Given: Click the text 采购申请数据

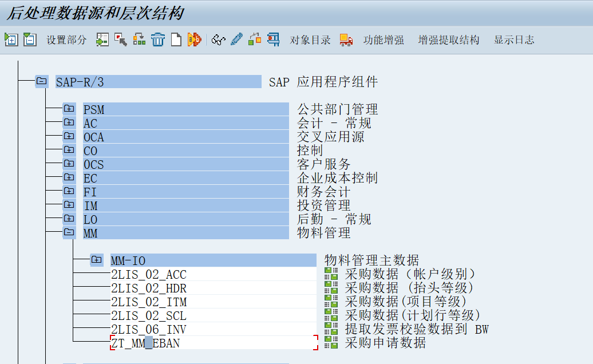Looking at the screenshot, I should [385, 342].
